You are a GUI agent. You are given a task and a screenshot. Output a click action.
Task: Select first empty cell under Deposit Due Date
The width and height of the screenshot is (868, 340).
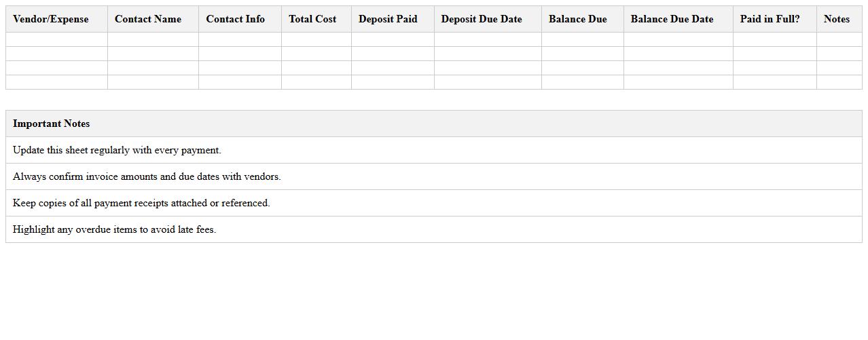click(x=488, y=39)
